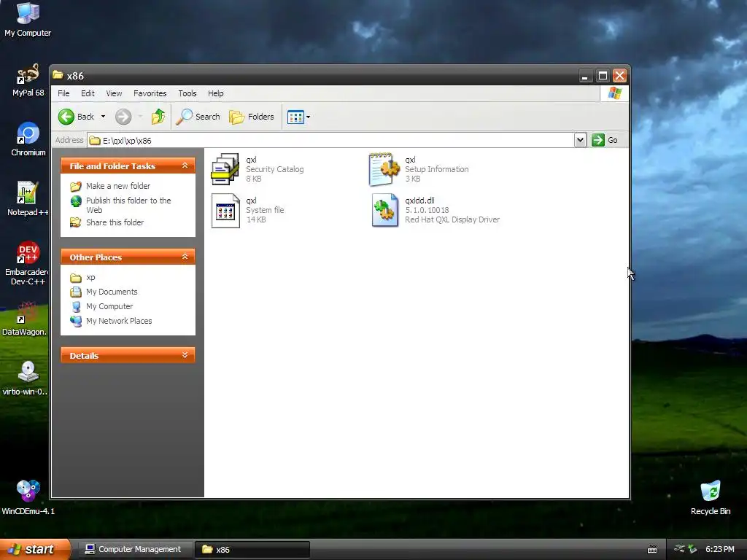Open the Start menu button
The height and width of the screenshot is (560, 747).
[x=35, y=549]
